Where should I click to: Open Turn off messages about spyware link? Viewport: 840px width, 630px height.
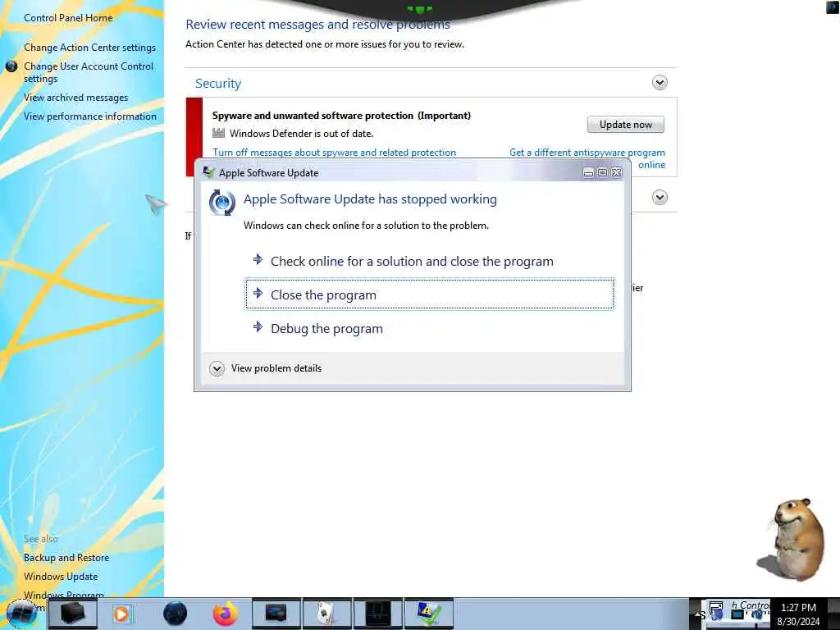tap(335, 152)
